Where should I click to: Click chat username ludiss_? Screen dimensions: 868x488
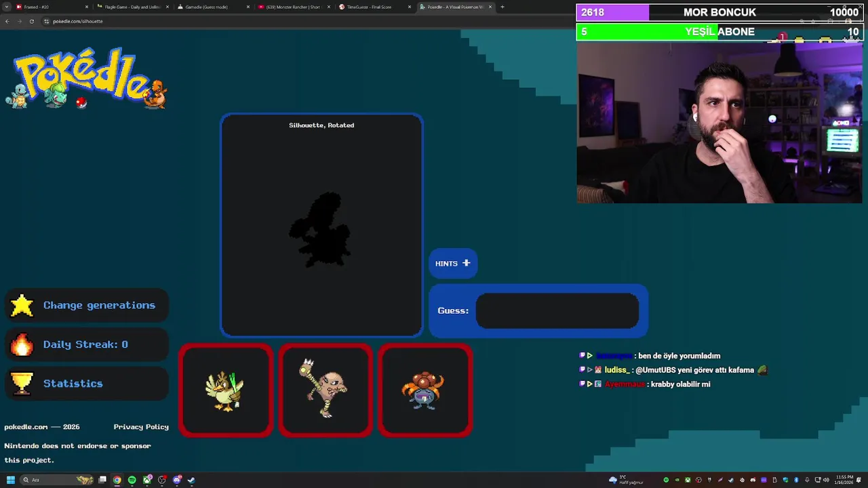[617, 370]
